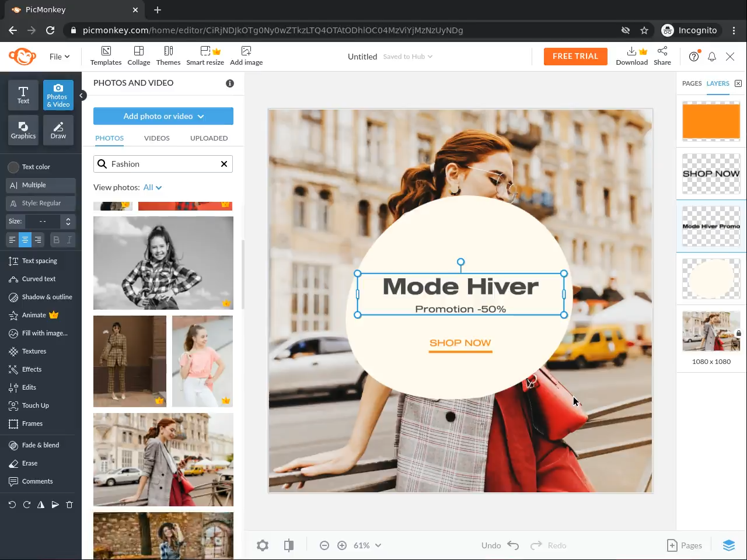Click the Pages button in the bottom bar

pos(685,545)
